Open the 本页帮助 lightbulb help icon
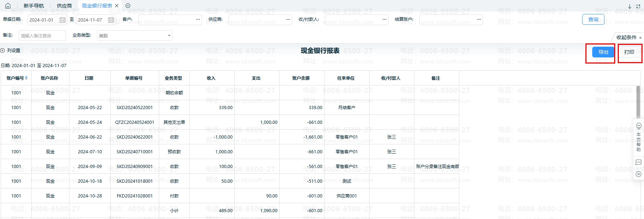The width and height of the screenshot is (644, 219). 639,126
